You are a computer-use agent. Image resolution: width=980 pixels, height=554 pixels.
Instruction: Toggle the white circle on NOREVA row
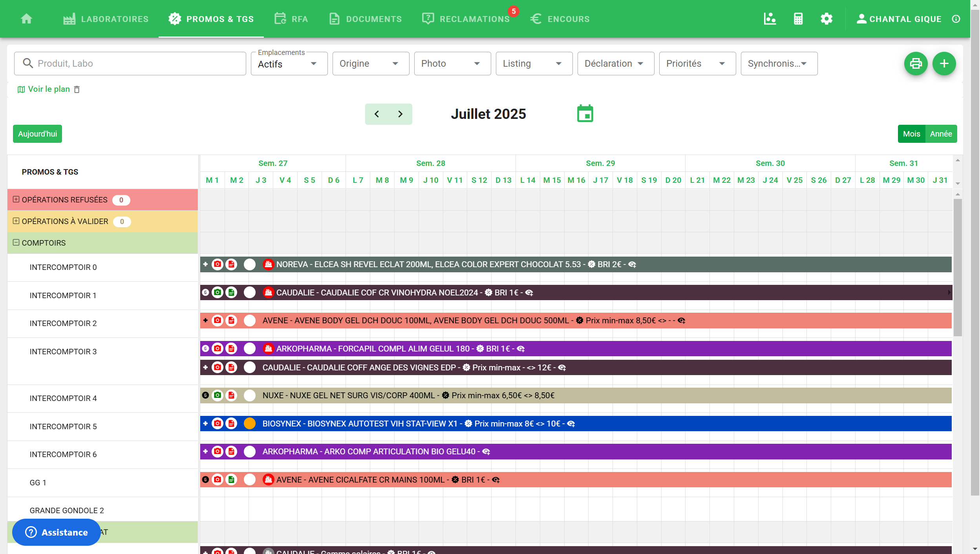click(x=250, y=264)
